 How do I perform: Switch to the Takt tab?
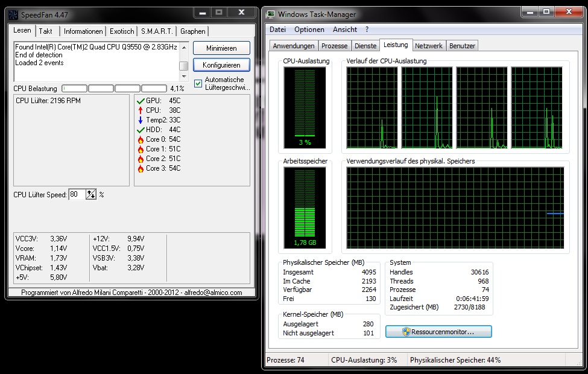point(45,31)
